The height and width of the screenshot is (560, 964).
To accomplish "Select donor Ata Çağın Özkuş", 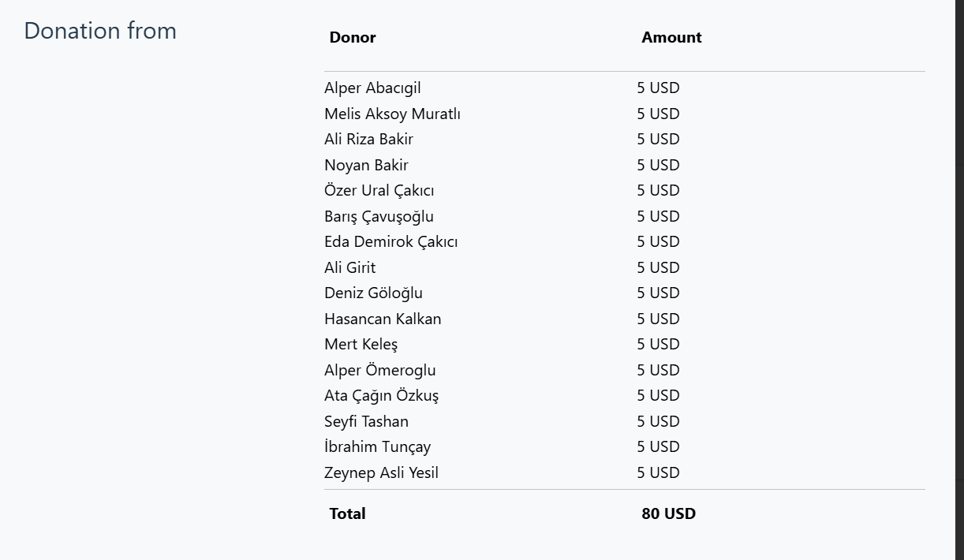I will click(x=381, y=395).
